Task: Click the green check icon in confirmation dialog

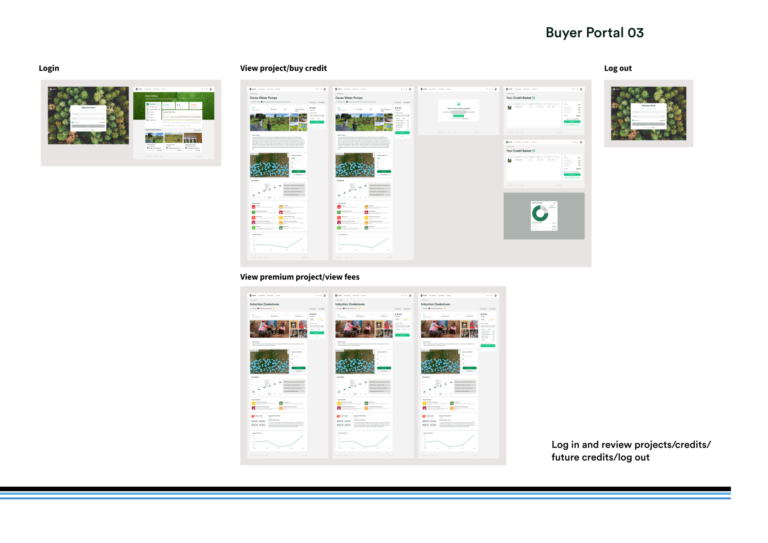Action: (459, 103)
